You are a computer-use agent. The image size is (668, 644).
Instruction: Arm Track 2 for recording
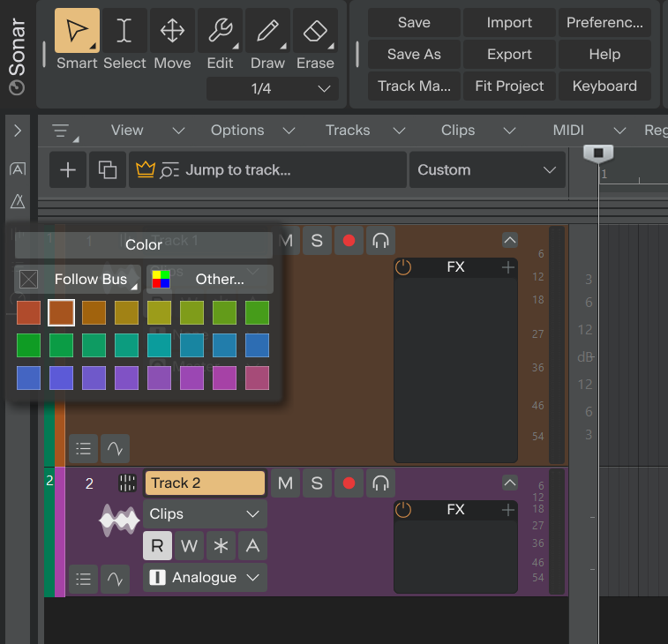tap(349, 483)
